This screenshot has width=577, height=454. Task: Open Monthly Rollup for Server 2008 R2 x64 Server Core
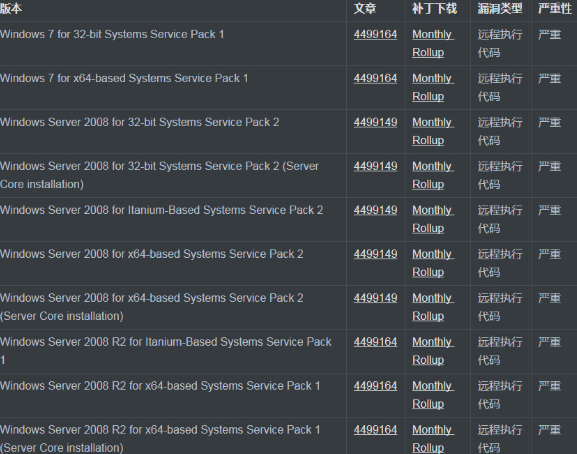(x=433, y=439)
